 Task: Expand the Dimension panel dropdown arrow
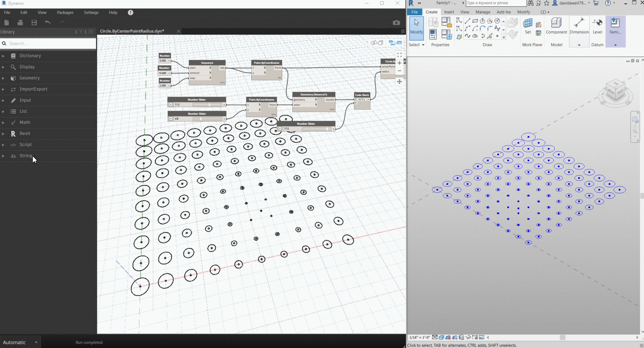point(579,45)
